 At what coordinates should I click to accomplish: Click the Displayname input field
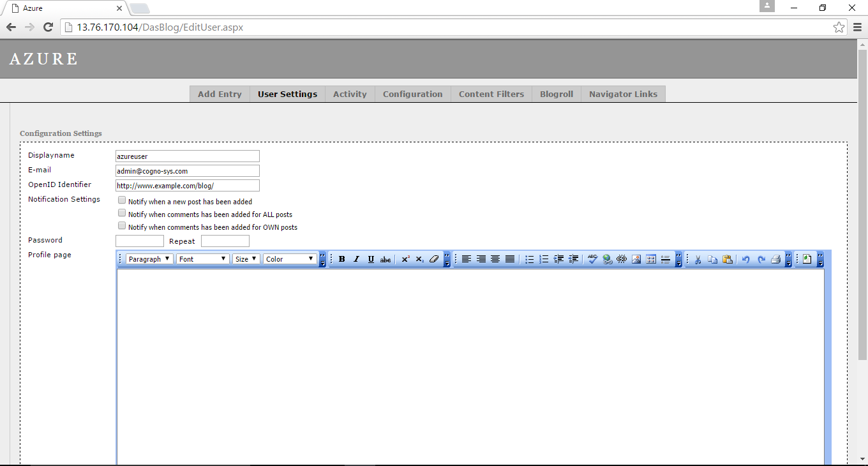pos(187,156)
